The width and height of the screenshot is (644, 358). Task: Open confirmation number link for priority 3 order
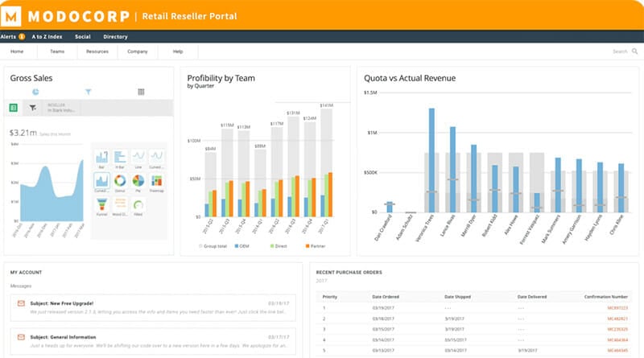click(617, 329)
